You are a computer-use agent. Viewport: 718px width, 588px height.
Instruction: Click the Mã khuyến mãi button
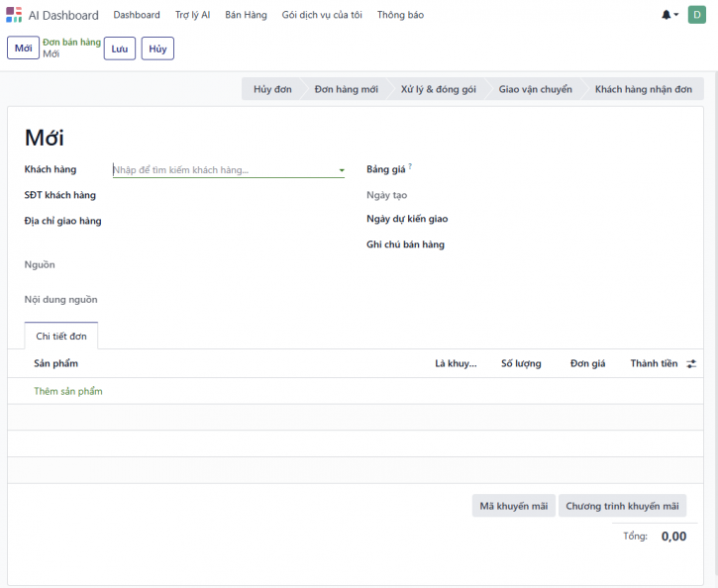coord(513,506)
